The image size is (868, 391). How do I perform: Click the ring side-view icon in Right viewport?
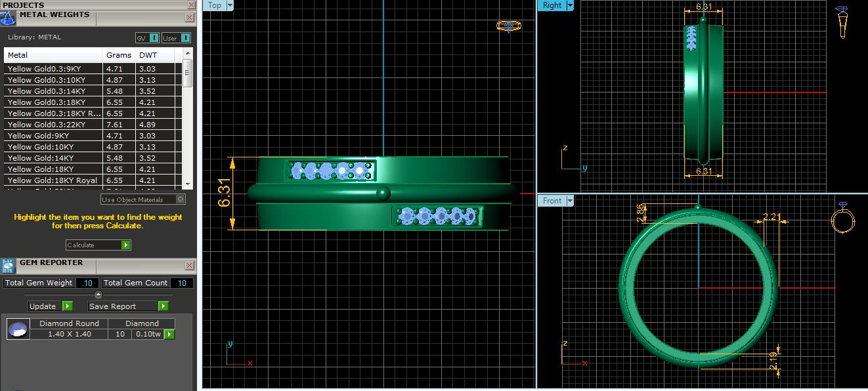click(841, 23)
